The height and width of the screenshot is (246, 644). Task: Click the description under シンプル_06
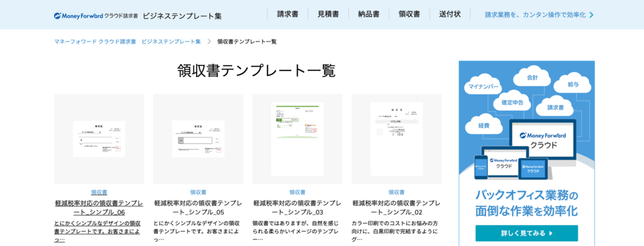98,232
